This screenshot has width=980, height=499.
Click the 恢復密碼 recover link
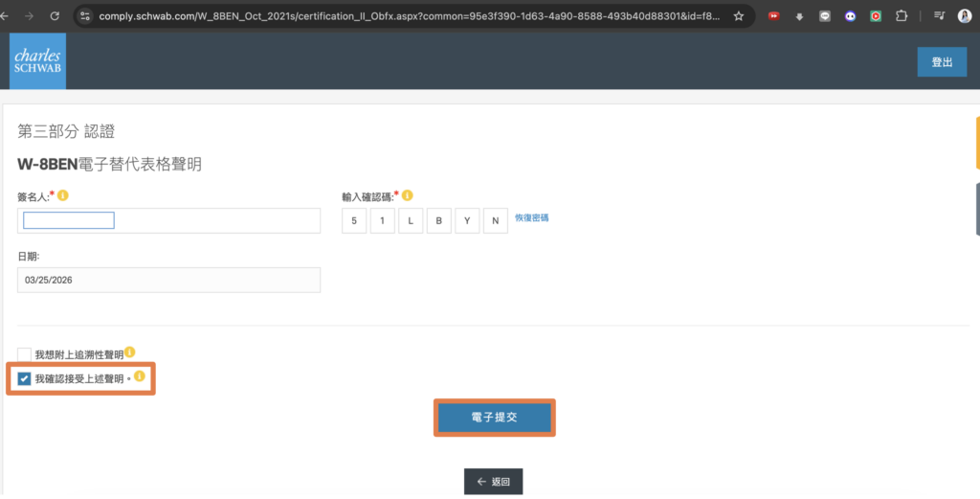click(x=531, y=217)
